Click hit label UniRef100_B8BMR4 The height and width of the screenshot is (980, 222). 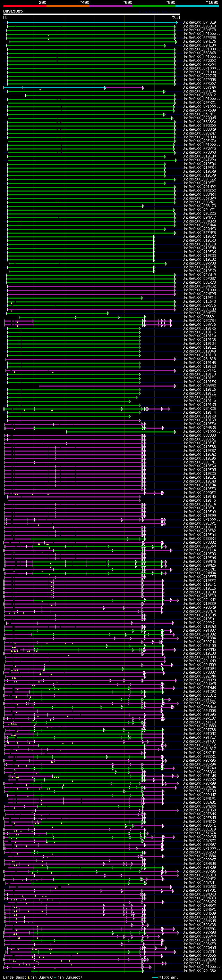(x=199, y=194)
